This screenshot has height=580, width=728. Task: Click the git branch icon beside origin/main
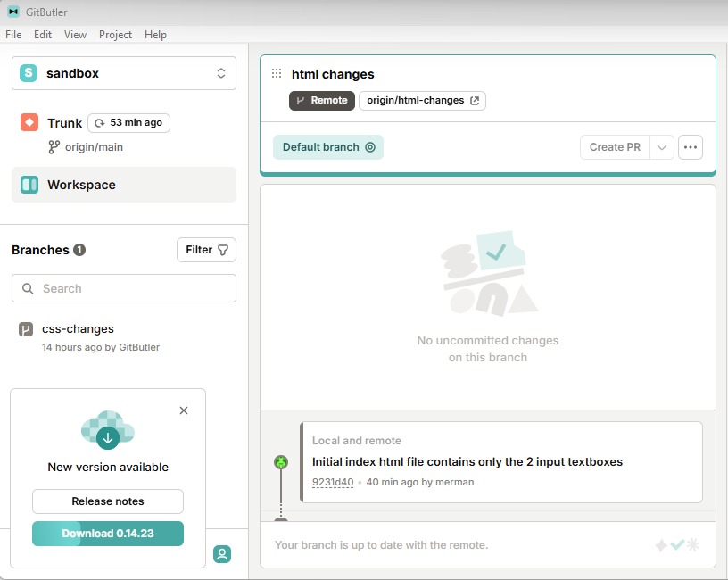point(54,147)
